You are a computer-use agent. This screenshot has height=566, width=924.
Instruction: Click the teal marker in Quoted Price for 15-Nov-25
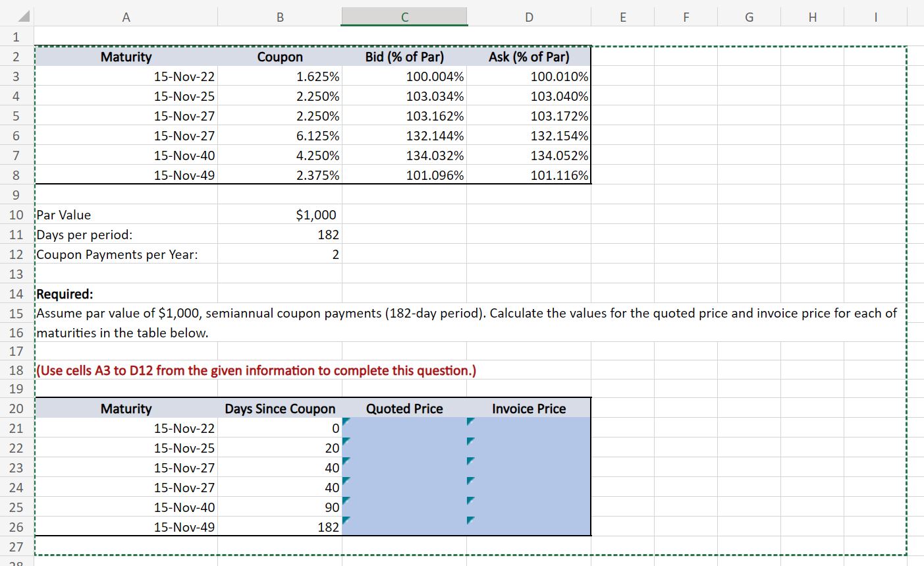click(345, 442)
